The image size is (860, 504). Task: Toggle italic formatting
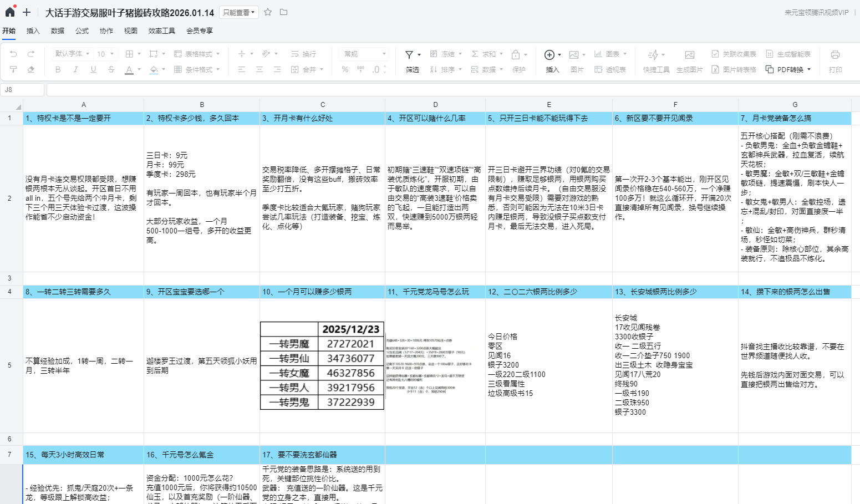tap(75, 69)
